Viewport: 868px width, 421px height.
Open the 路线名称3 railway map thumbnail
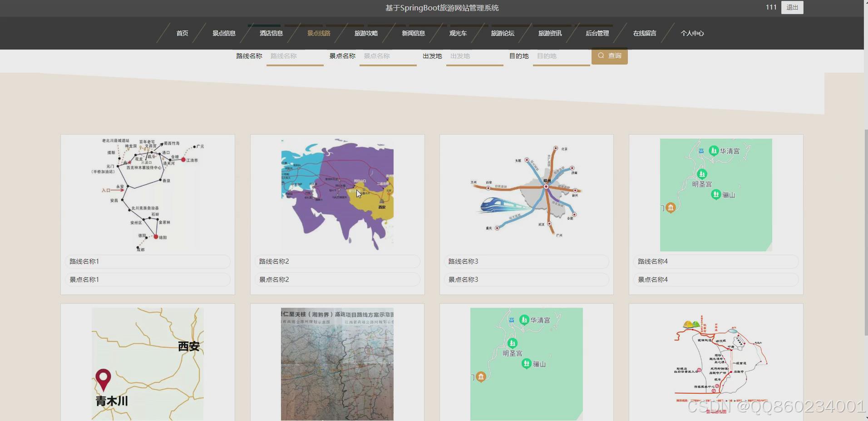(x=527, y=195)
